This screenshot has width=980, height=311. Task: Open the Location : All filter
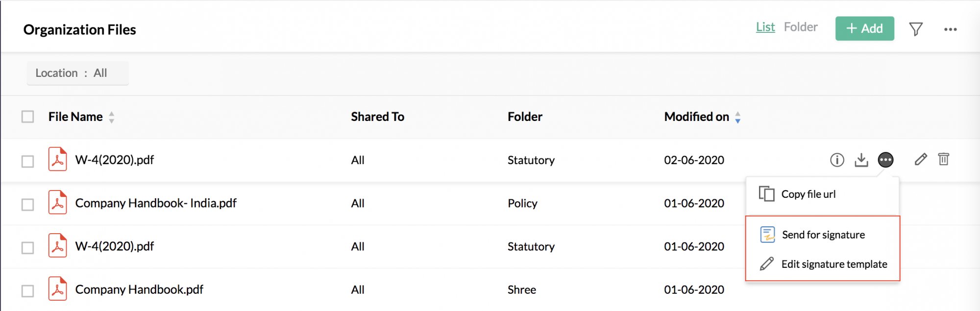[x=77, y=73]
